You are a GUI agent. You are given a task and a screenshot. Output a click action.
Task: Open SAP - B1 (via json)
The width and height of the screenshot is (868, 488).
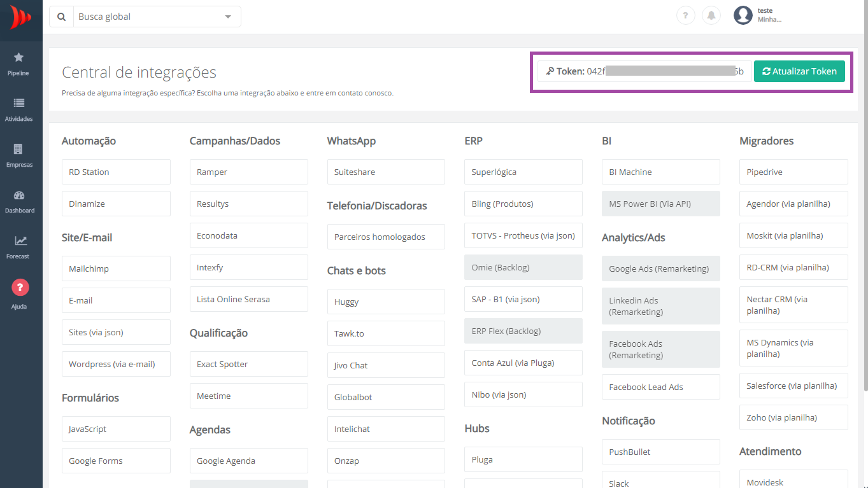pos(523,299)
